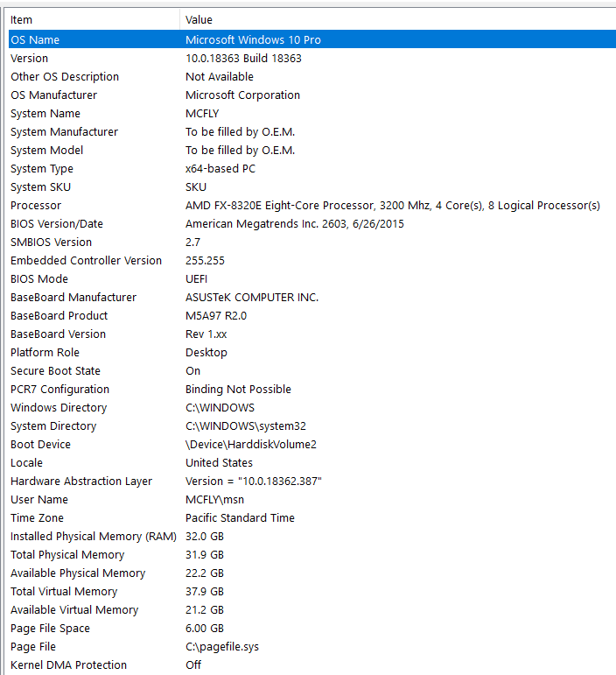Select the PCR7 Configuration row
The image size is (616, 675).
(x=312, y=390)
